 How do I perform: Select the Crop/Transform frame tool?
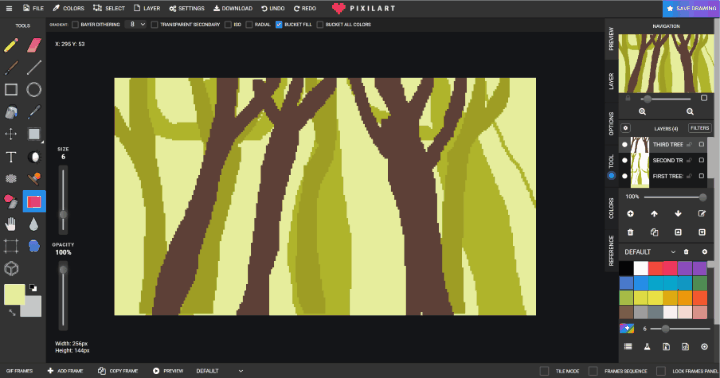(x=11, y=246)
